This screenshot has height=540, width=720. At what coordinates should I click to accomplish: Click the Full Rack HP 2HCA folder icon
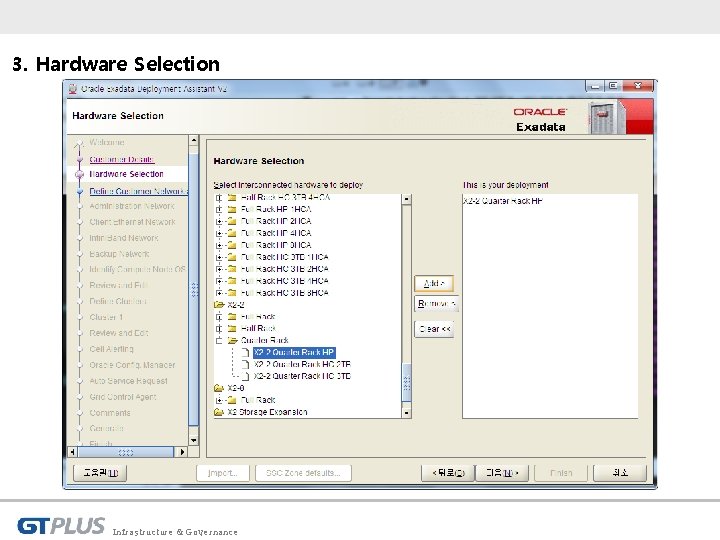232,221
